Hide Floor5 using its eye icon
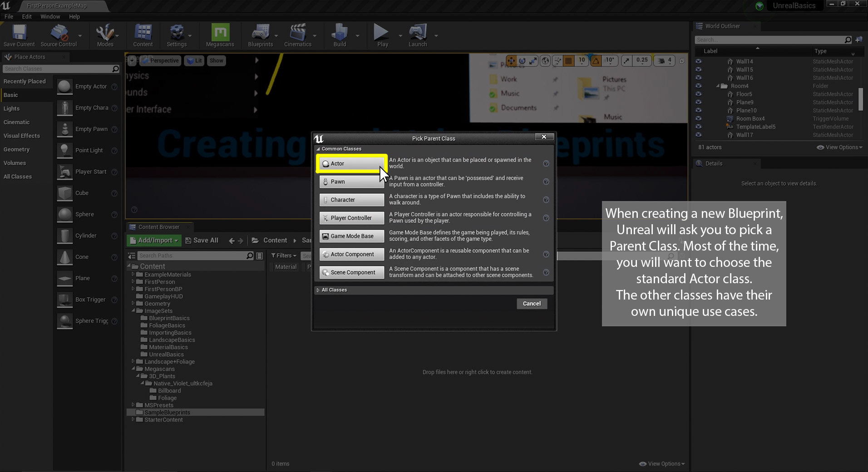This screenshot has height=472, width=868. point(698,94)
